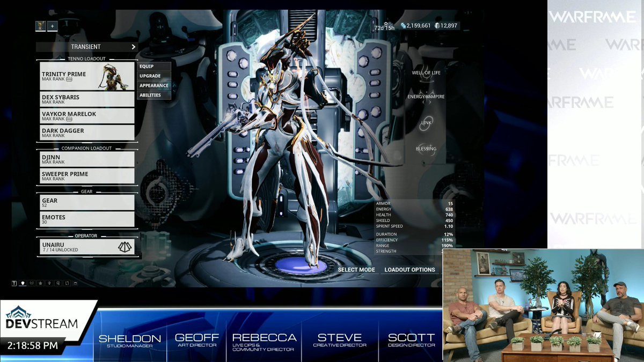The width and height of the screenshot is (644, 362).
Task: Select Dex Sybaris primary weapon slot
Action: click(x=87, y=99)
